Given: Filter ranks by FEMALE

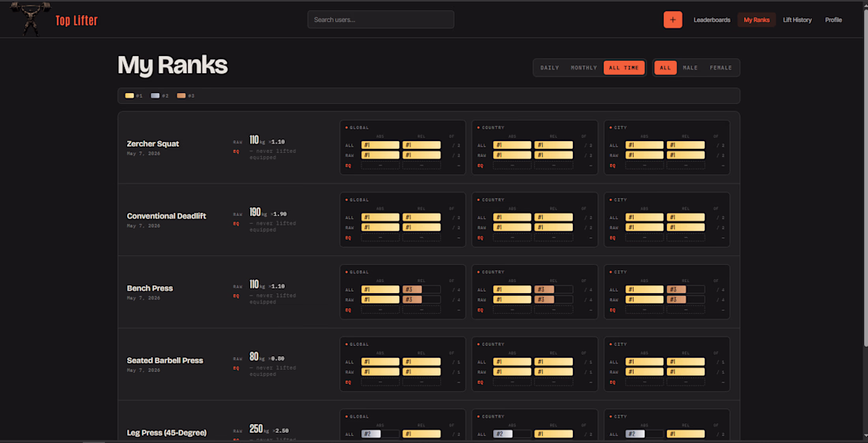Looking at the screenshot, I should point(720,68).
